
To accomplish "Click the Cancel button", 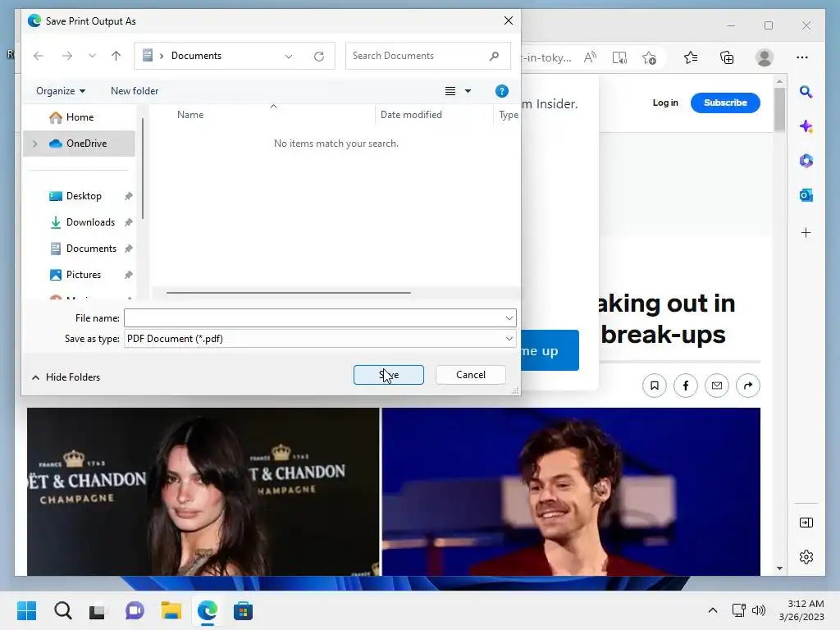I will (471, 375).
